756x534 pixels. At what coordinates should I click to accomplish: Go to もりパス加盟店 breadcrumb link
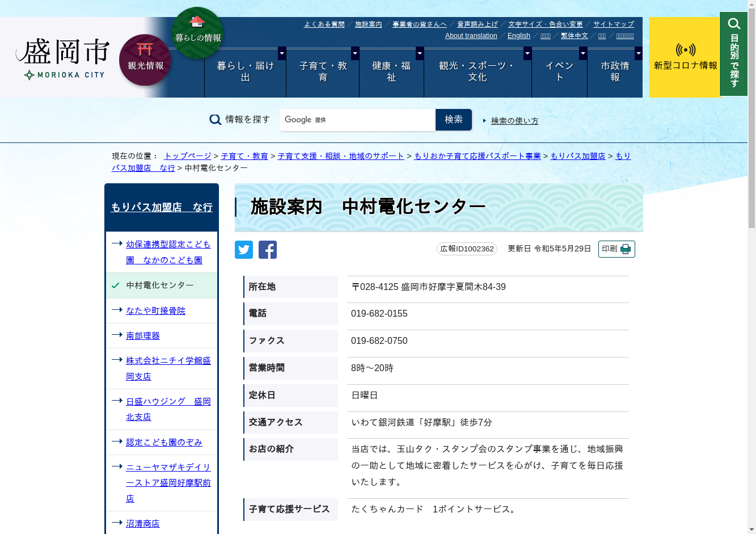point(578,156)
